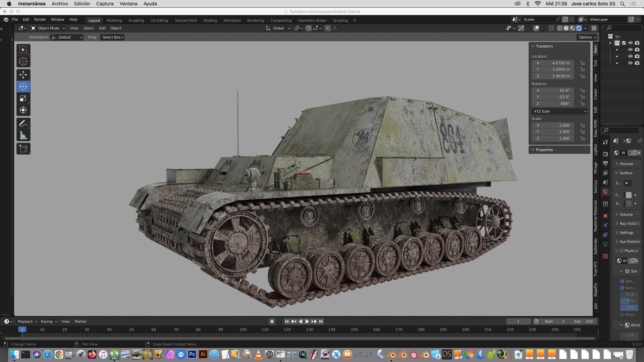Open the Marker menu in timeline

coord(80,321)
